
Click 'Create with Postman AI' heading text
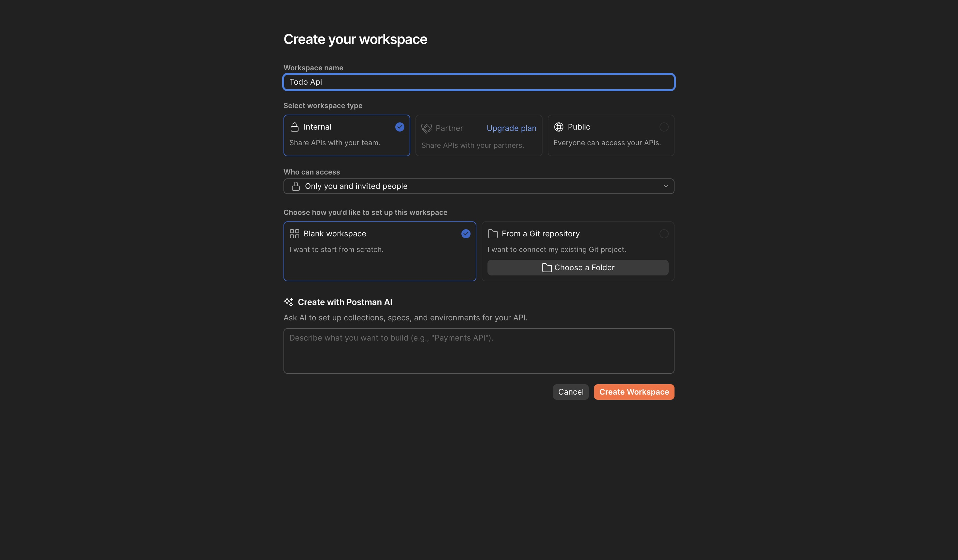(x=345, y=302)
